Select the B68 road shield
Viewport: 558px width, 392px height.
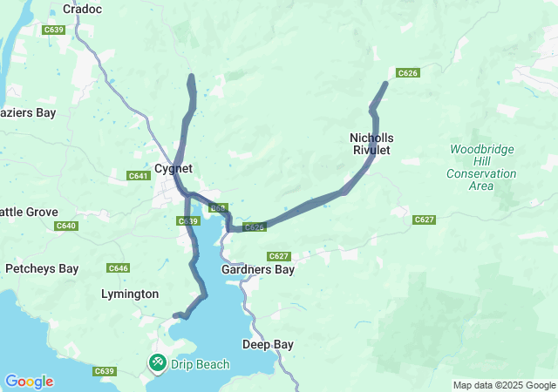click(x=218, y=208)
